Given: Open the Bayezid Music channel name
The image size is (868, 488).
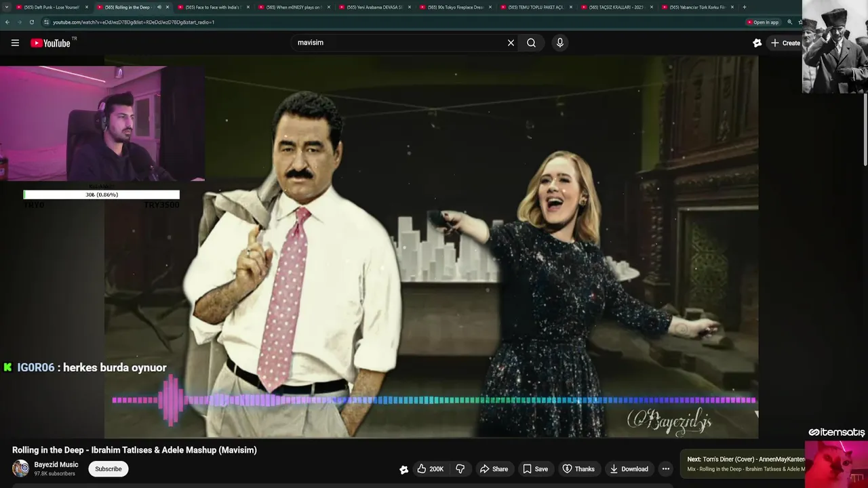Looking at the screenshot, I should point(56,465).
